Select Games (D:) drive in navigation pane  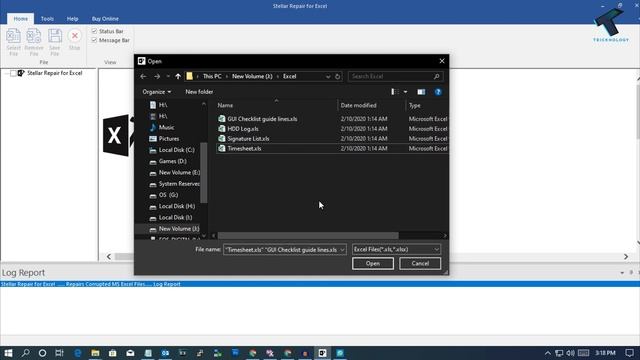(x=172, y=161)
